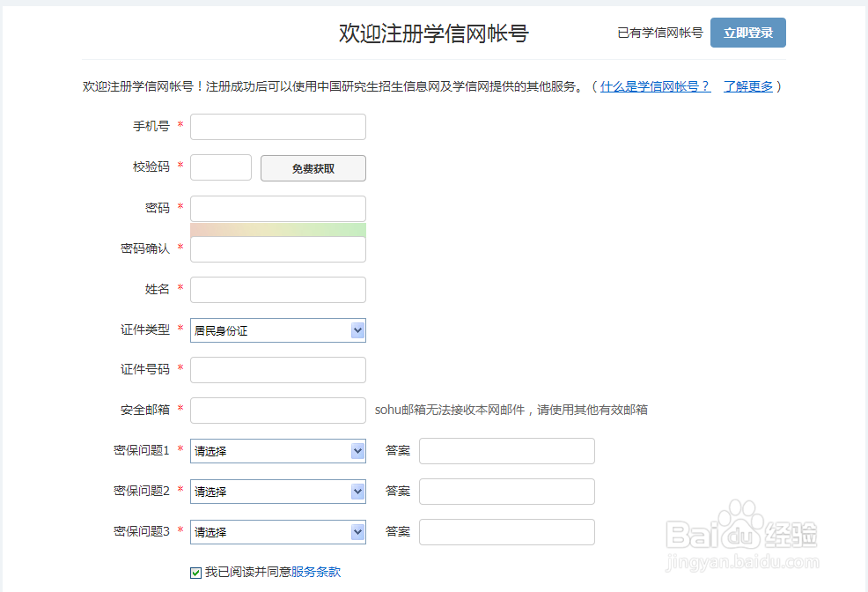The width and height of the screenshot is (868, 592).
Task: Click the 校验码 input field
Action: [221, 167]
